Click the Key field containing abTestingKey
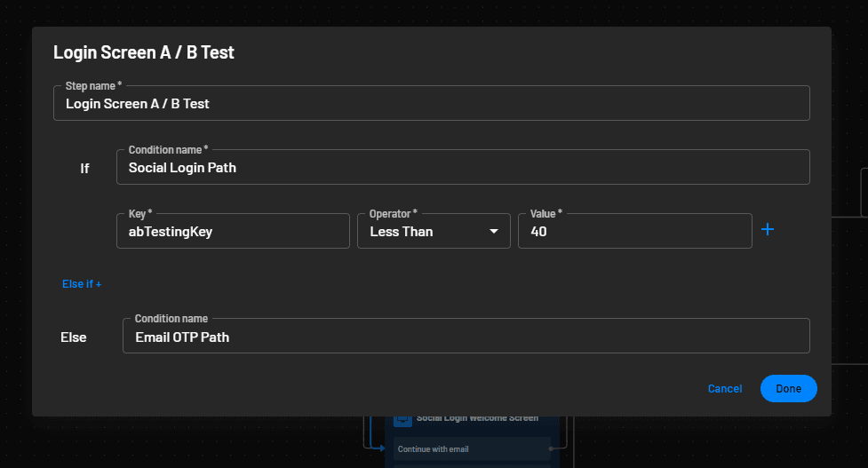 (x=232, y=231)
